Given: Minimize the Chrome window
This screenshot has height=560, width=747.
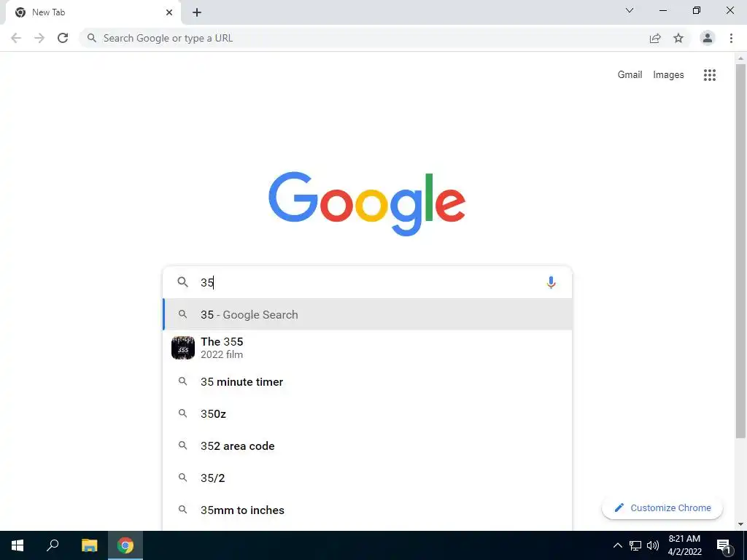Looking at the screenshot, I should click(662, 10).
